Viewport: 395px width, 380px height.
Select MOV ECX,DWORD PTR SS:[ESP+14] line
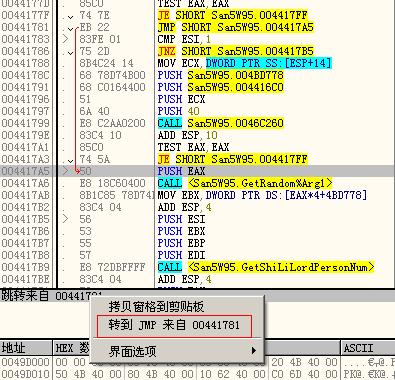tap(244, 63)
